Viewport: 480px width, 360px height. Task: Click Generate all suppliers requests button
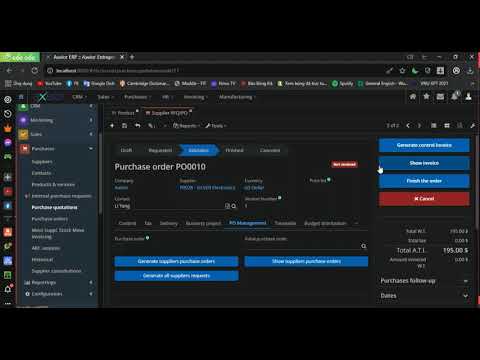(176, 276)
